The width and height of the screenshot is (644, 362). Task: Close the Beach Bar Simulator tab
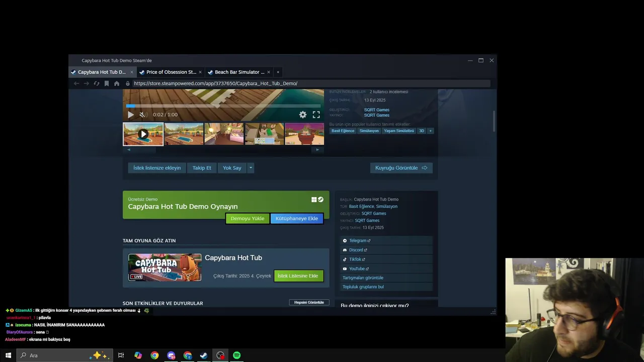click(x=269, y=72)
